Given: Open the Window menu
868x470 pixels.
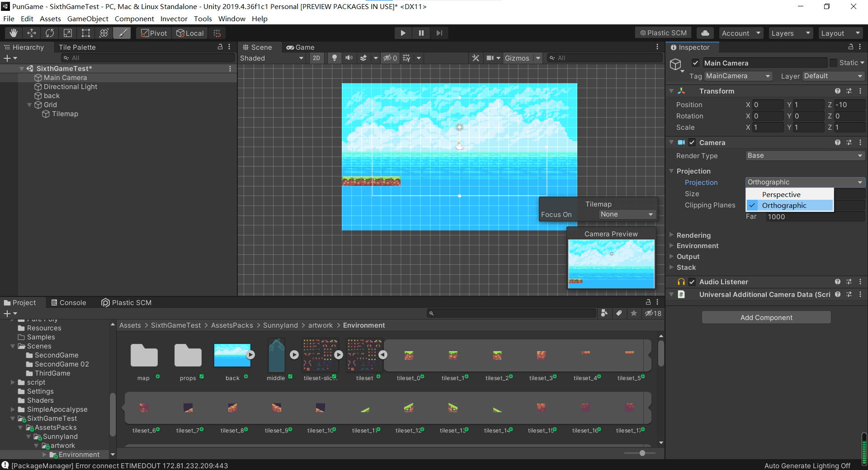Looking at the screenshot, I should click(x=231, y=19).
